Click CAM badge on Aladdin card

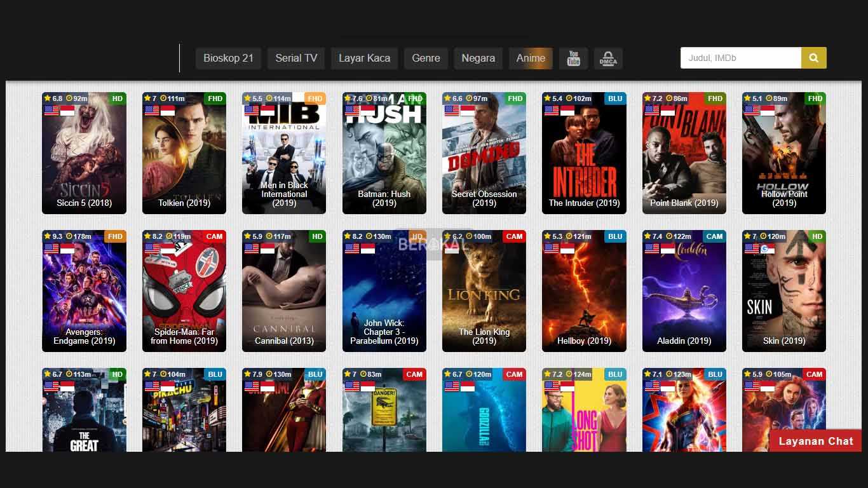[715, 236]
